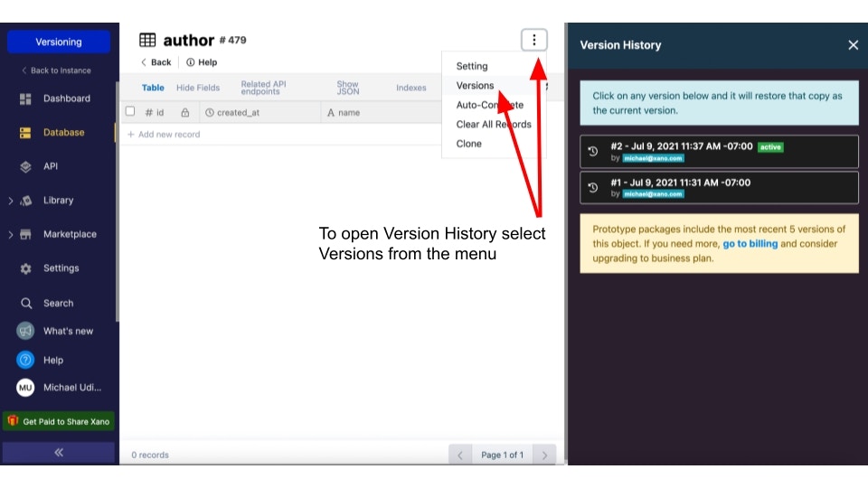Open the Indexes tab

(410, 88)
